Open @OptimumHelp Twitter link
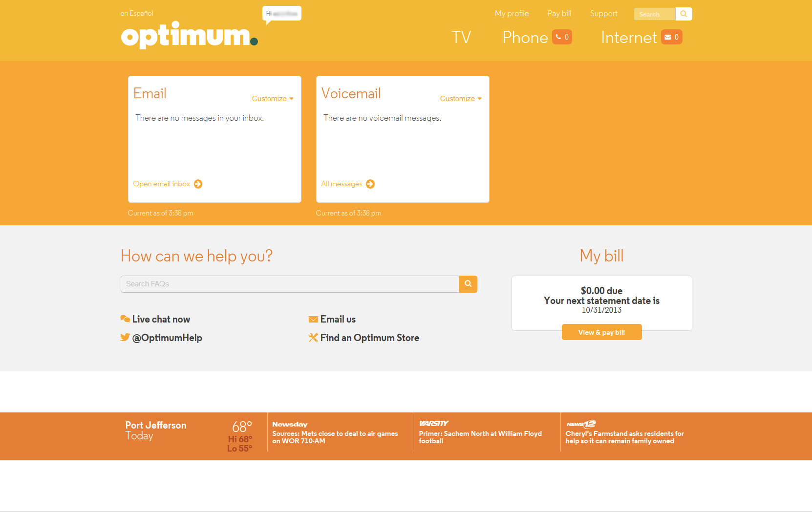This screenshot has height=518, width=812. pos(167,338)
